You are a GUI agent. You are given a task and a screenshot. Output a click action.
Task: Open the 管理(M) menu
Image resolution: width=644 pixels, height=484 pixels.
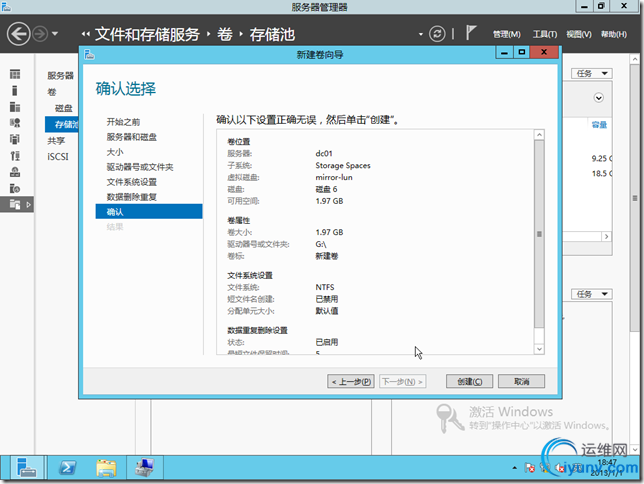506,35
